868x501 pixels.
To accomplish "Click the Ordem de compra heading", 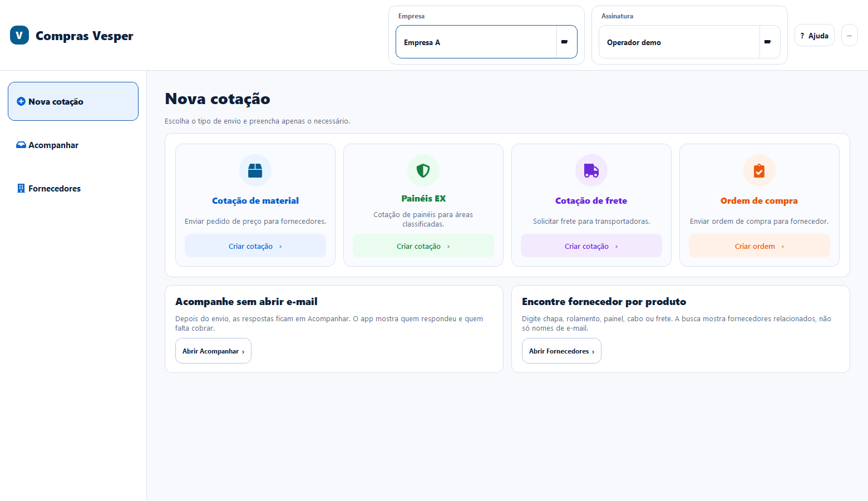I will pos(759,200).
